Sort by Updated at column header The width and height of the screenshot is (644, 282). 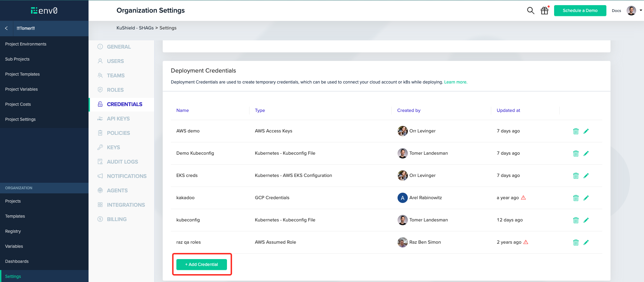[x=508, y=110]
